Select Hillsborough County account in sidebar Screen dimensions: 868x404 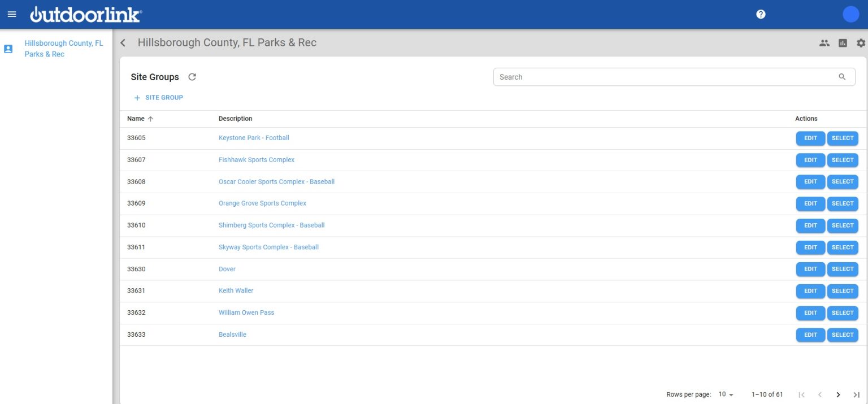tap(63, 49)
